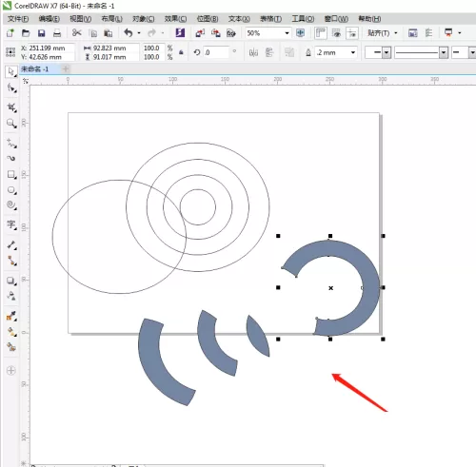Screen dimensions: 476x467
Task: Click the Open file icon
Action: tap(26, 33)
